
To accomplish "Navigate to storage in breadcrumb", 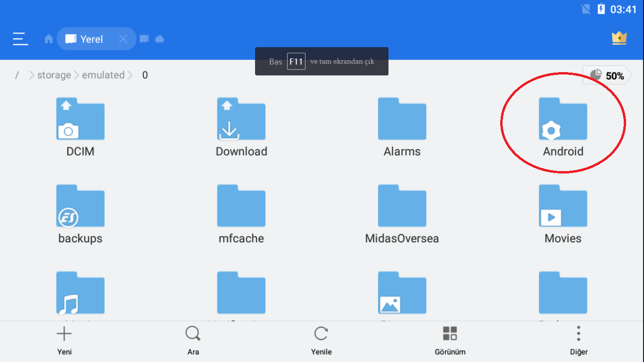I will pyautogui.click(x=54, y=75).
